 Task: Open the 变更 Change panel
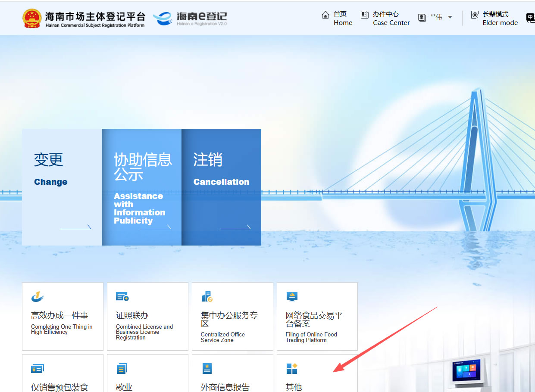pos(62,187)
